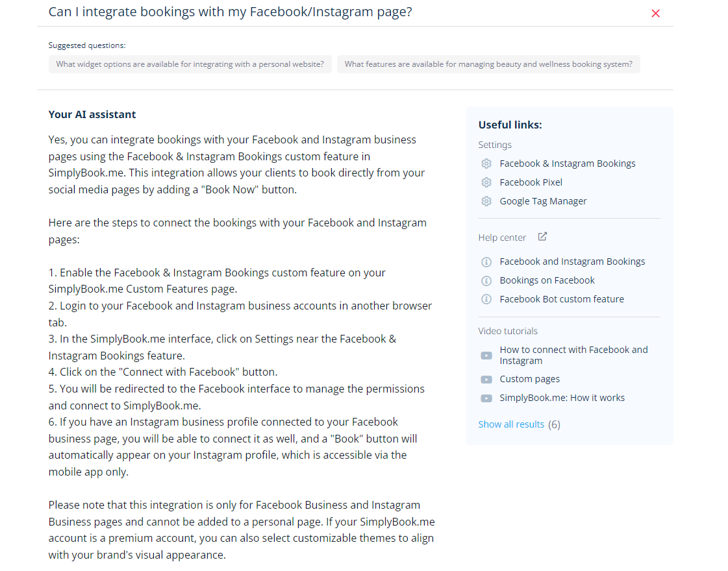The height and width of the screenshot is (571, 728).
Task: Open the Bookings on Facebook help article
Action: point(547,280)
